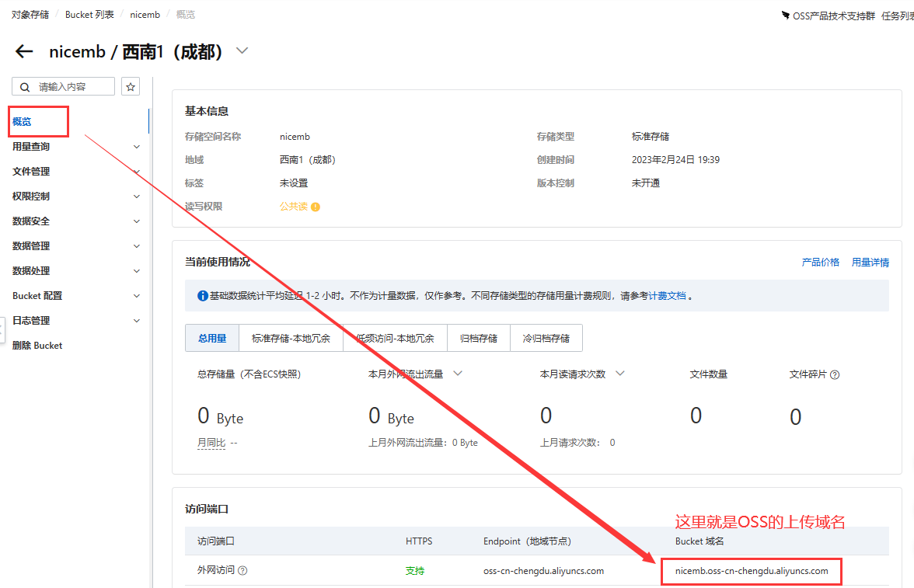Click the info icon in usage notice

[x=203, y=296]
